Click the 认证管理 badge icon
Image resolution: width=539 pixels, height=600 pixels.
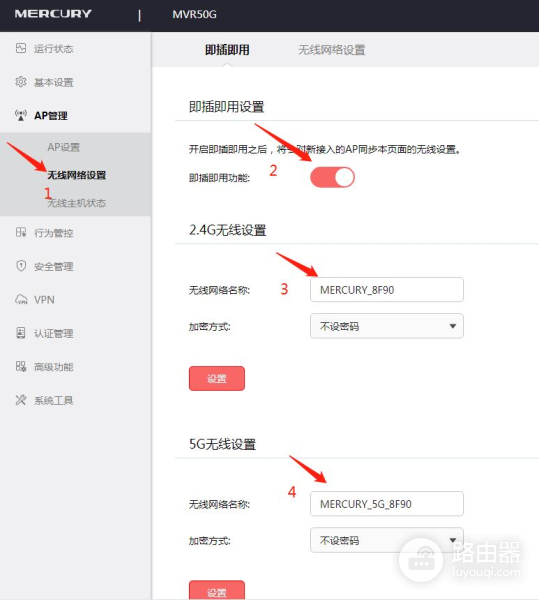click(x=21, y=333)
